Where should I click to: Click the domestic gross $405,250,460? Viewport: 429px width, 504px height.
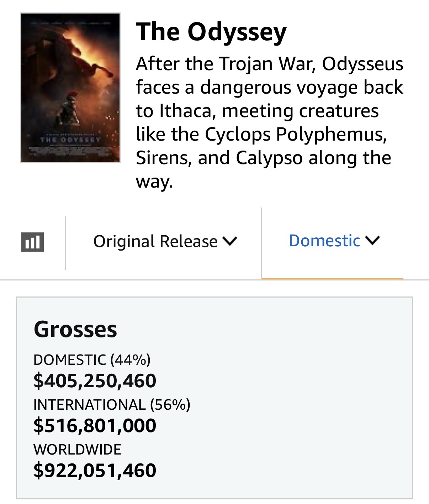pyautogui.click(x=95, y=380)
